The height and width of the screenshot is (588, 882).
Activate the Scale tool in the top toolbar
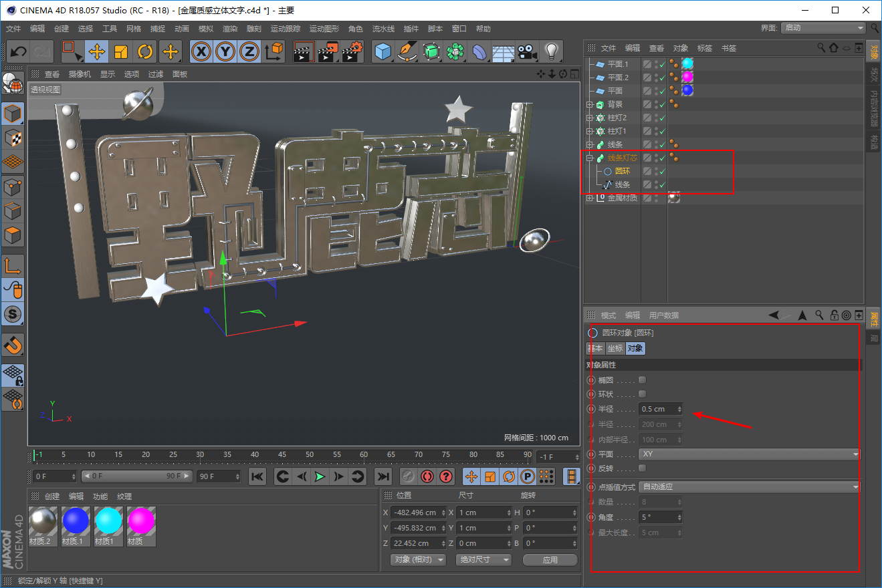(x=121, y=51)
